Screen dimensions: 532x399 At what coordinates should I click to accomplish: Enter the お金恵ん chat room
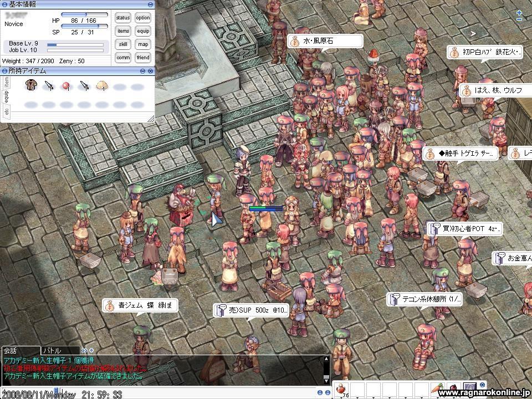(x=512, y=258)
